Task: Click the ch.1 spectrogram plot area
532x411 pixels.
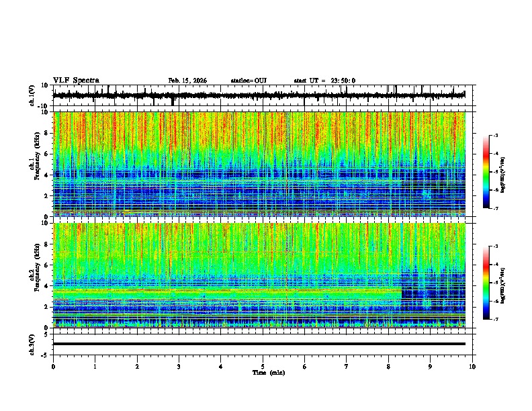Action: click(x=259, y=164)
